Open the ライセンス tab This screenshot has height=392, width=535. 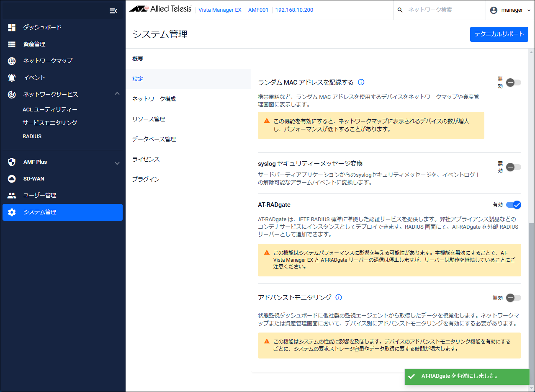pos(188,159)
